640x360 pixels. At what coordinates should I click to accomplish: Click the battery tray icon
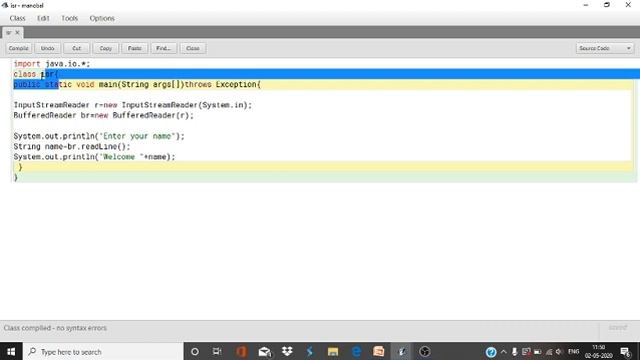[x=538, y=352]
